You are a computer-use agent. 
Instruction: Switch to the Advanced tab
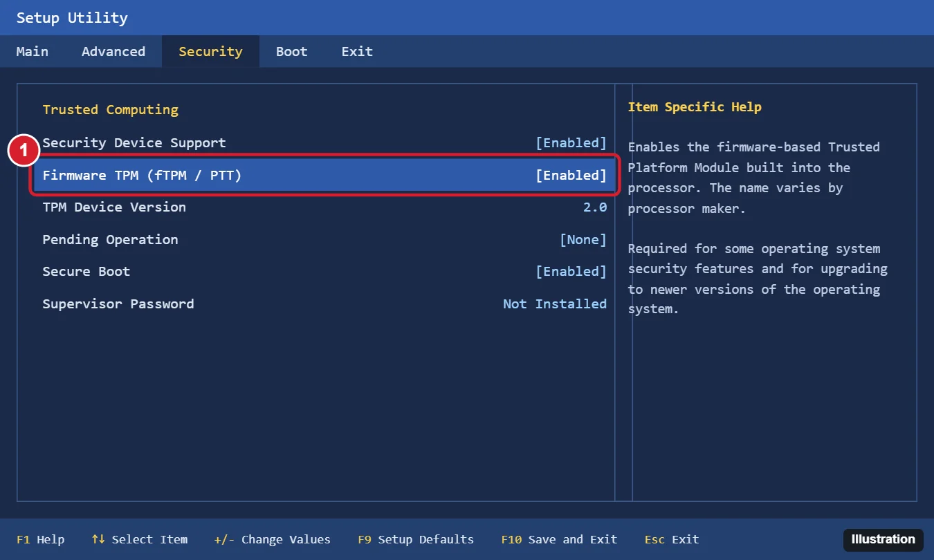(x=113, y=52)
